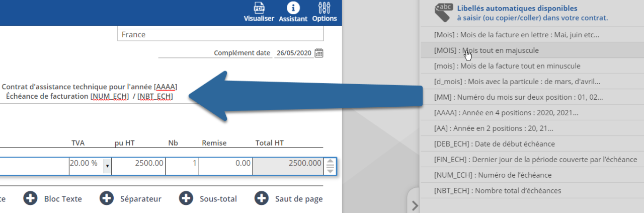This screenshot has height=213, width=644.
Task: Choose the [AAAA] four-digit year label
Action: tap(506, 113)
